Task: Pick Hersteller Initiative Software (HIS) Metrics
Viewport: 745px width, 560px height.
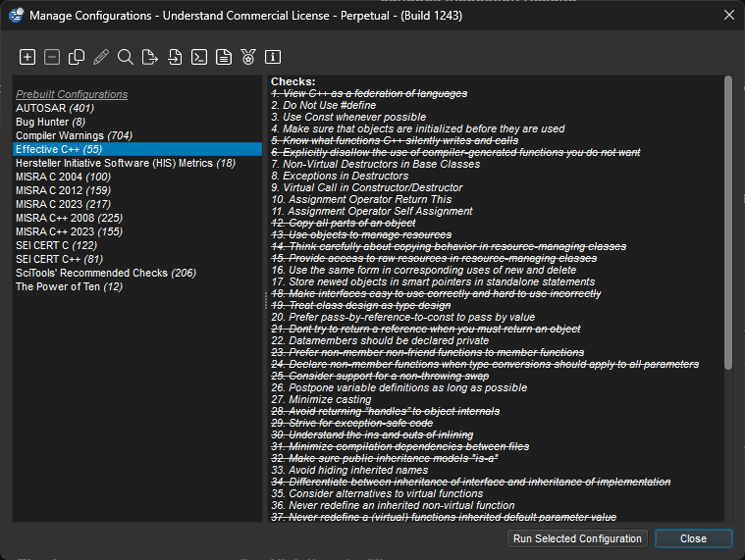Action: point(136,163)
